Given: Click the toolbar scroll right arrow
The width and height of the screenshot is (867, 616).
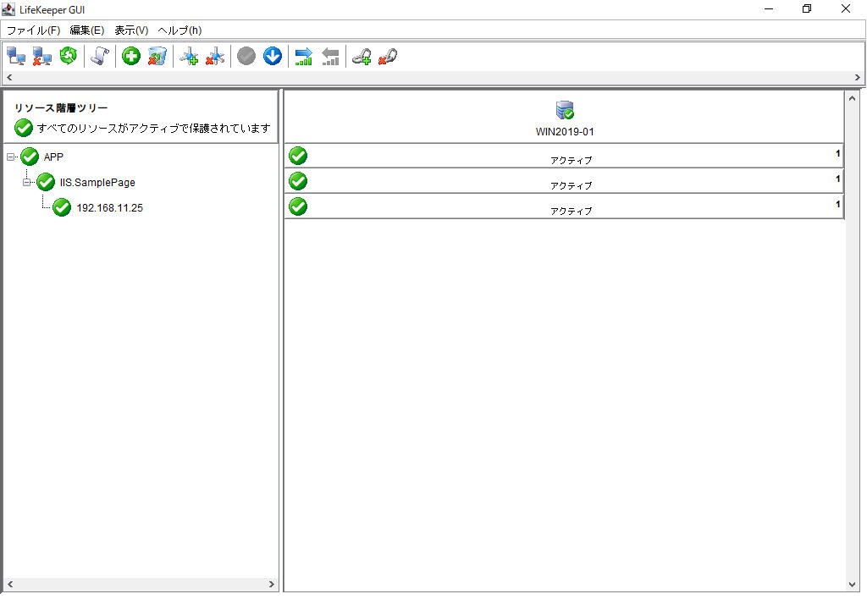Looking at the screenshot, I should [857, 77].
